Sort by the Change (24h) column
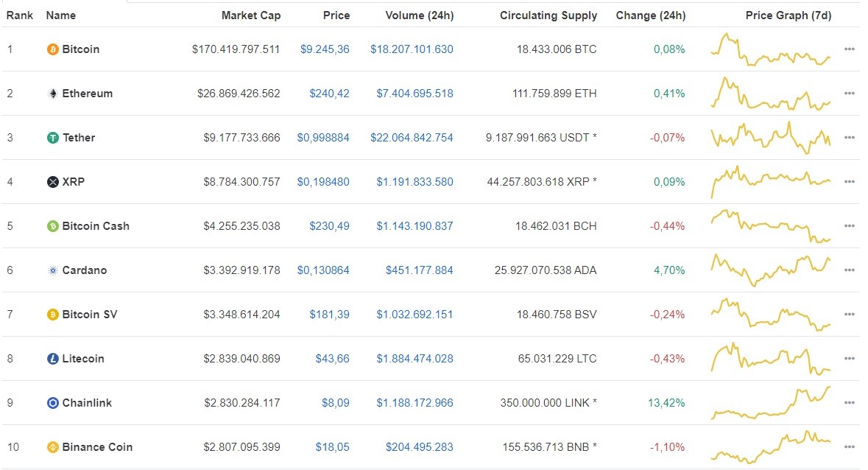 [651, 15]
